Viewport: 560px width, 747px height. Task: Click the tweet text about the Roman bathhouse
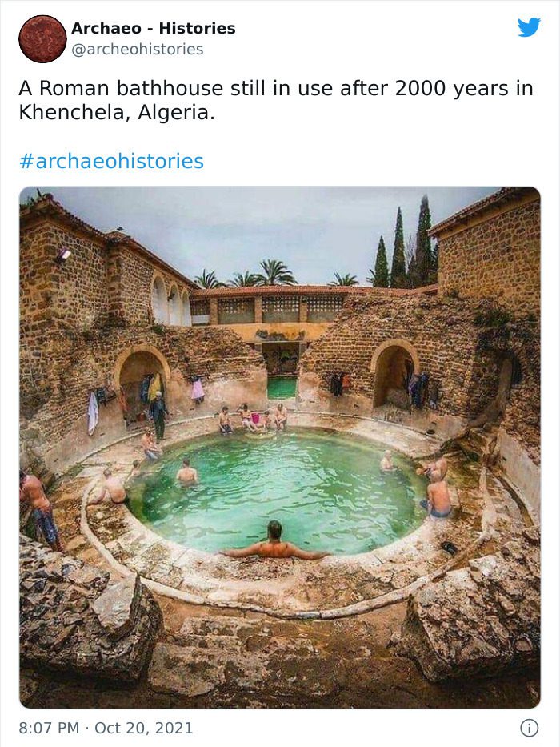point(276,101)
